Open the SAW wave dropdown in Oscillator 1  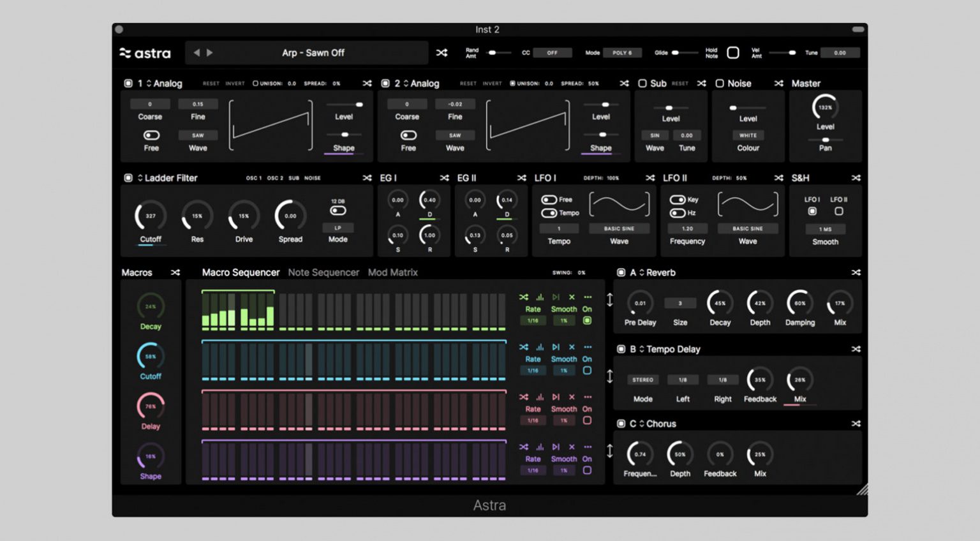[197, 135]
